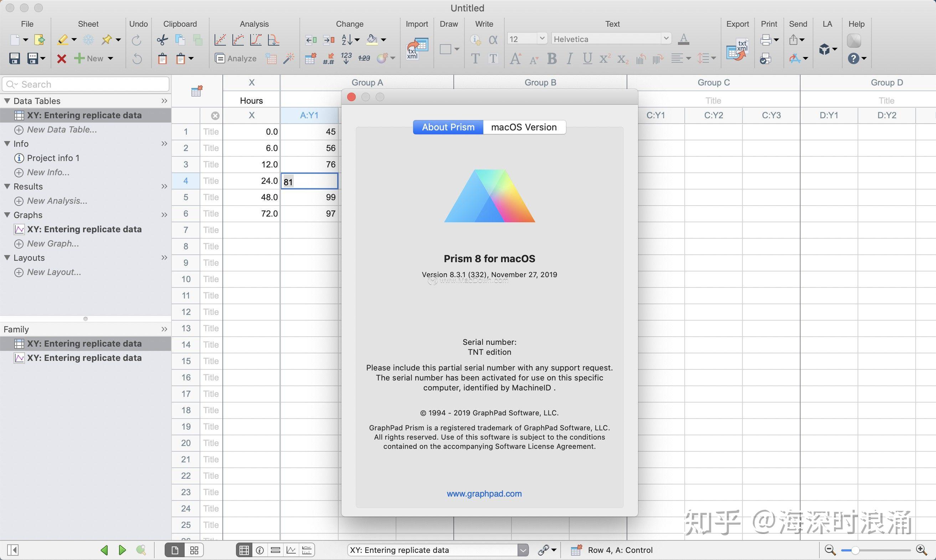The image size is (936, 560).
Task: Select the About Prism tab
Action: coord(448,127)
